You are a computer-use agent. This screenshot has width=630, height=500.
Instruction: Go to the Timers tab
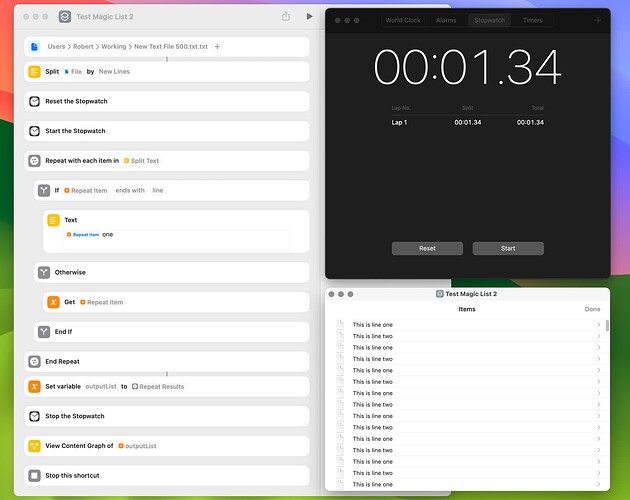pyautogui.click(x=533, y=20)
